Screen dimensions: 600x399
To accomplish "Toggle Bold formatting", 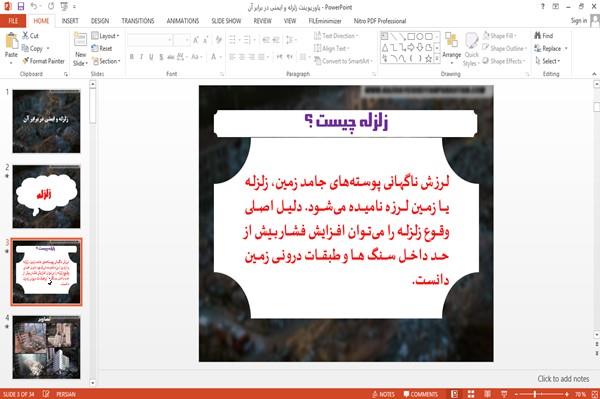I will pyautogui.click(x=132, y=57).
